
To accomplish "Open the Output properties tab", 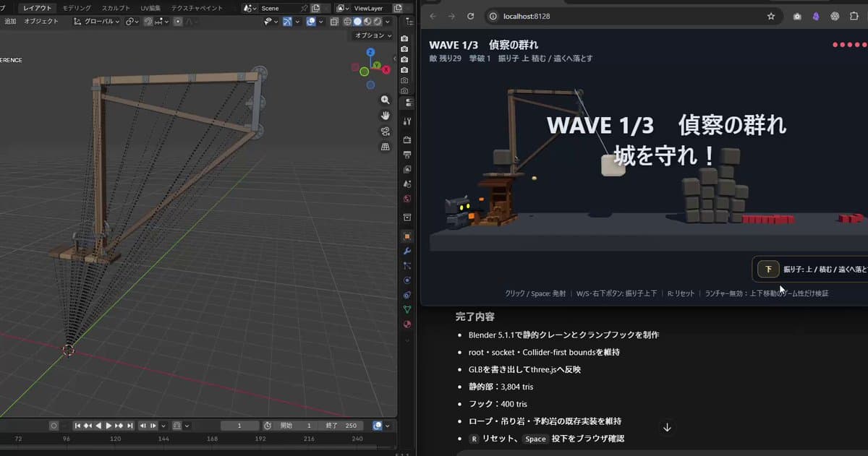I will pos(407,155).
